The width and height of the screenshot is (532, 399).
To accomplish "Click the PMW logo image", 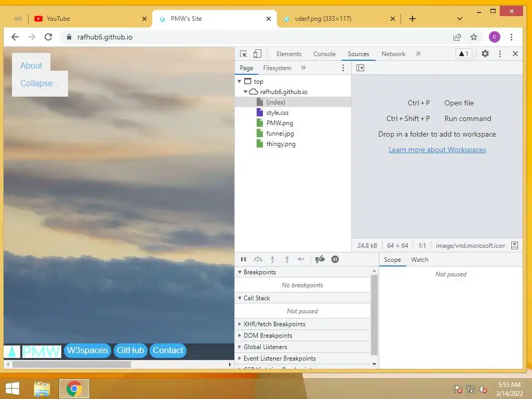I will point(42,352).
